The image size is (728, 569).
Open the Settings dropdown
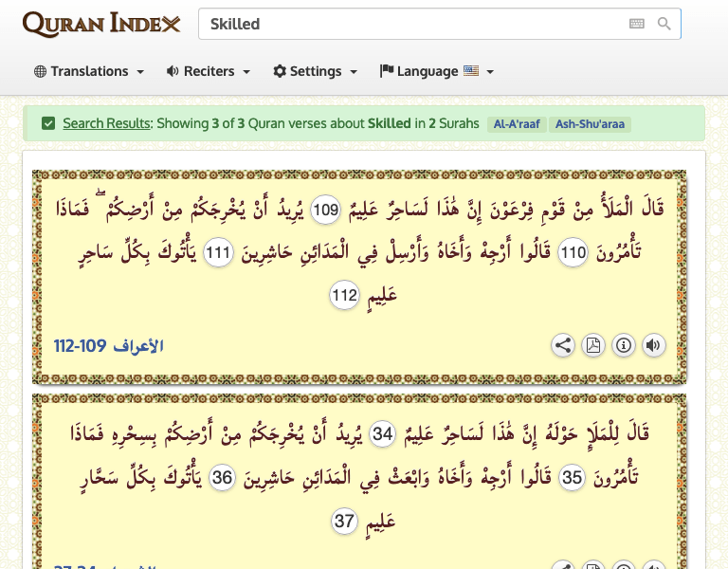click(315, 71)
